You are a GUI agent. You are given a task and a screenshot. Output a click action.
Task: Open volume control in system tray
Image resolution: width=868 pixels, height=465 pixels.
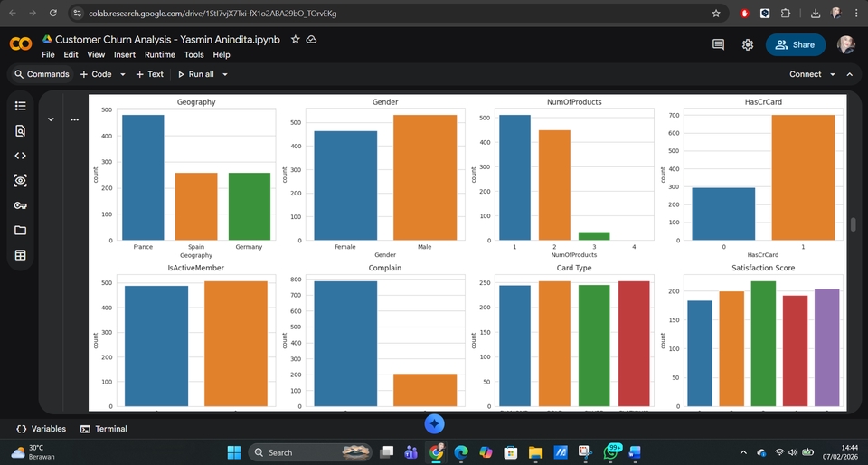coord(792,452)
